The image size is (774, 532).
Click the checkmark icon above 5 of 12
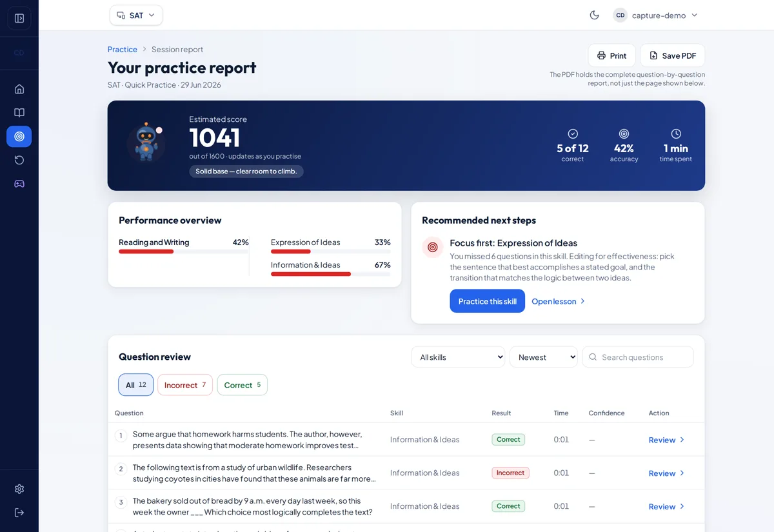click(573, 133)
